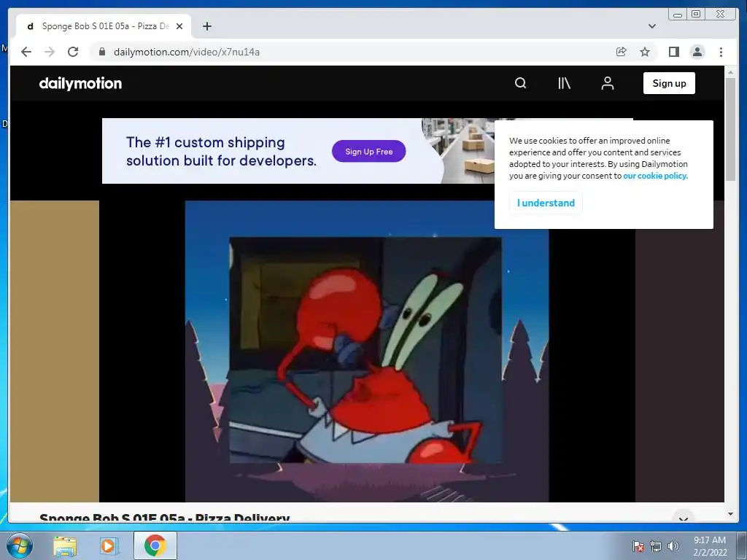The width and height of the screenshot is (747, 560).
Task: Click the Sign up button
Action: point(669,83)
